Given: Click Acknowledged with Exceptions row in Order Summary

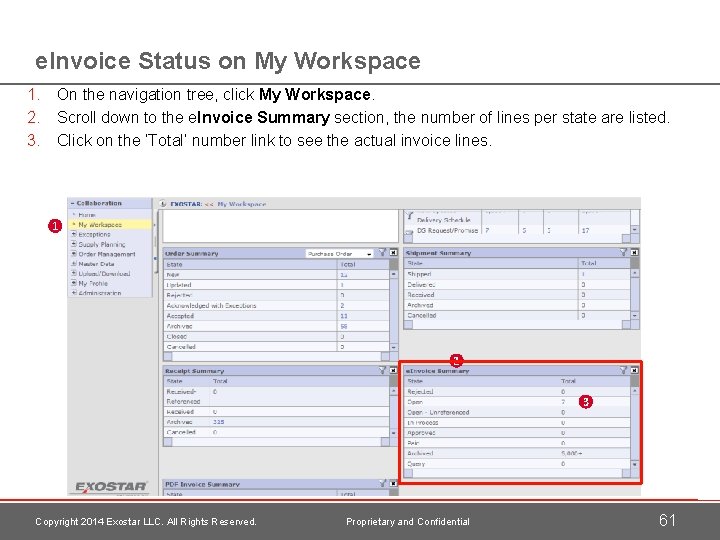Looking at the screenshot, I should coord(276,305).
